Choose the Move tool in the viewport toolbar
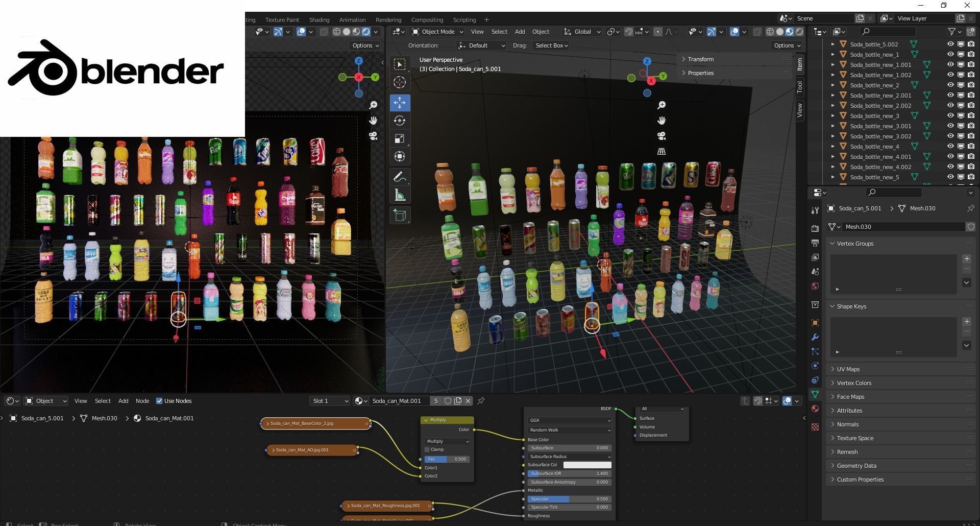 point(400,103)
